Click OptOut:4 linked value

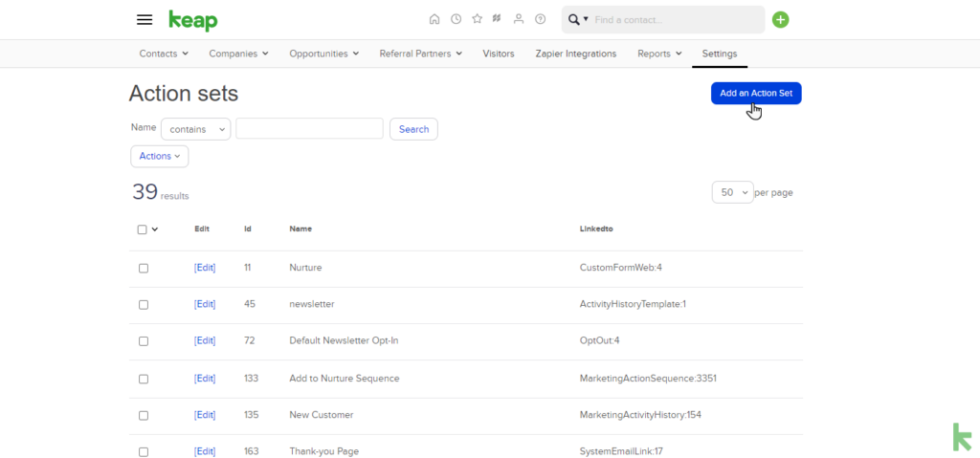tap(599, 340)
